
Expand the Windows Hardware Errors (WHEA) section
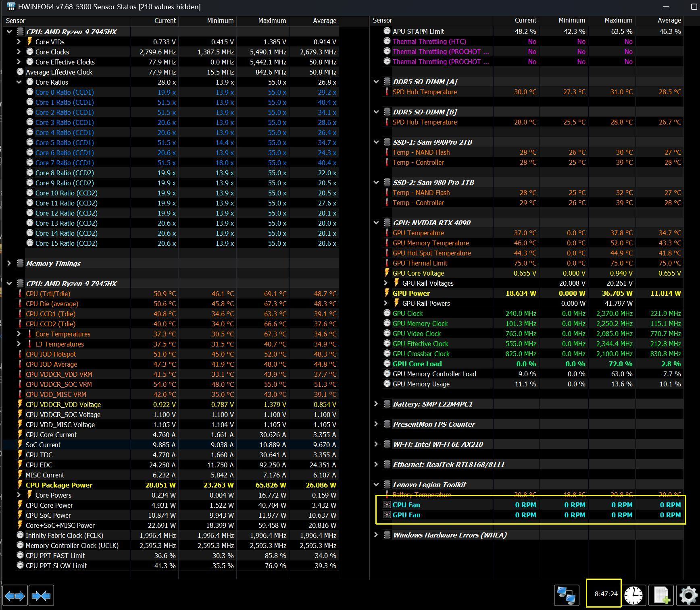[x=376, y=535]
